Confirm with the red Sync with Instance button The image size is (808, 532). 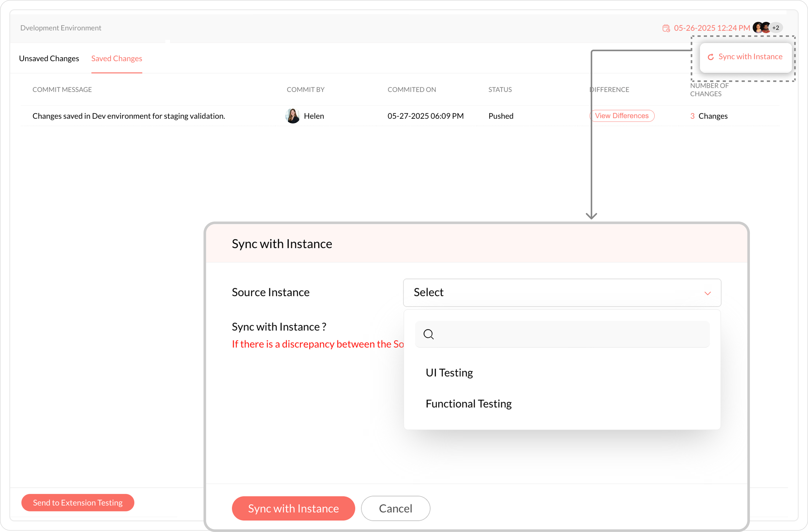click(293, 508)
